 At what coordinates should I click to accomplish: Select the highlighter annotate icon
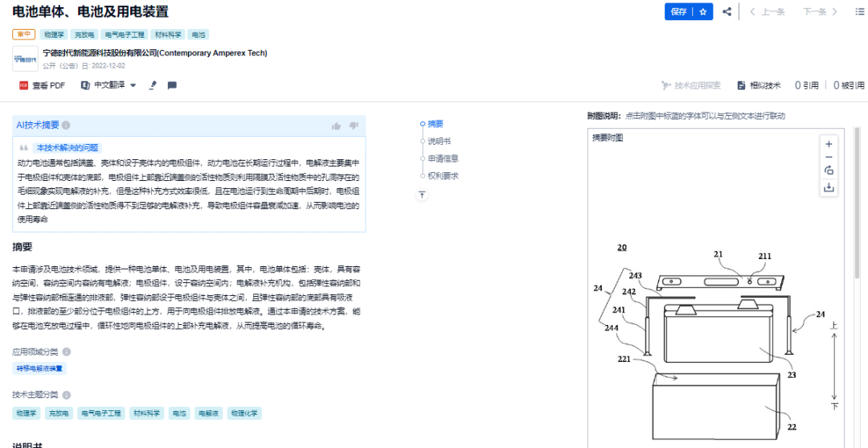point(154,85)
